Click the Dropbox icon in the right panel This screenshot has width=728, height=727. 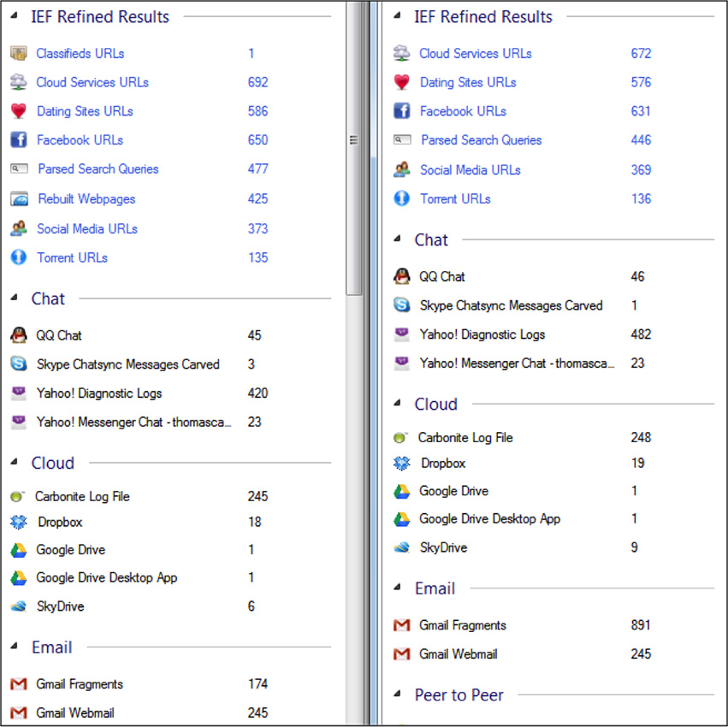(x=401, y=463)
